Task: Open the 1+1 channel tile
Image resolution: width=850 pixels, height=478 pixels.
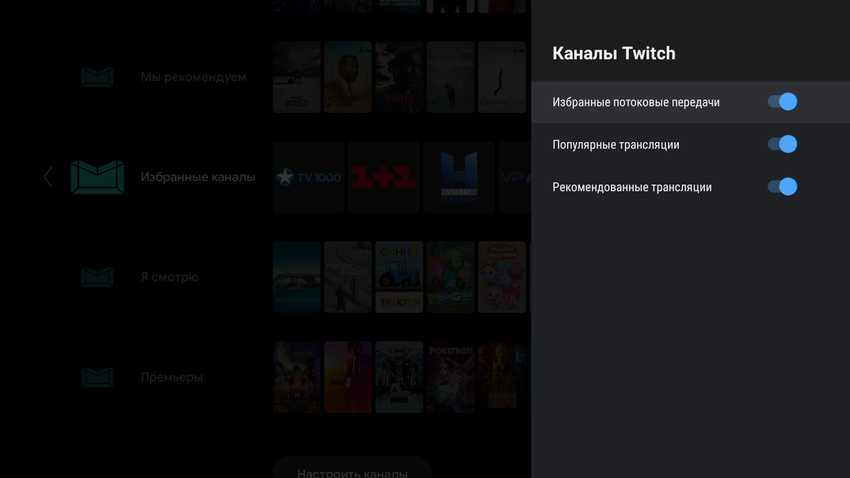Action: (384, 177)
